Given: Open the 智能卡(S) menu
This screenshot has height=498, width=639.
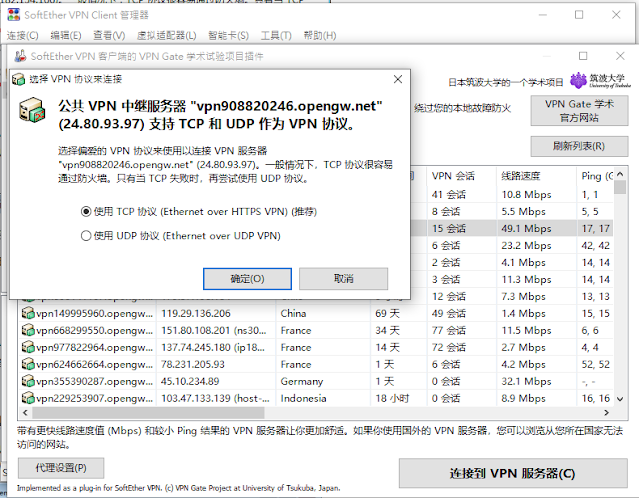Looking at the screenshot, I should coord(228,35).
